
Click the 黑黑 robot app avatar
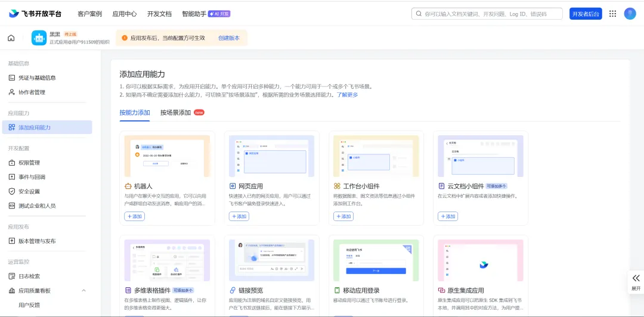point(39,38)
